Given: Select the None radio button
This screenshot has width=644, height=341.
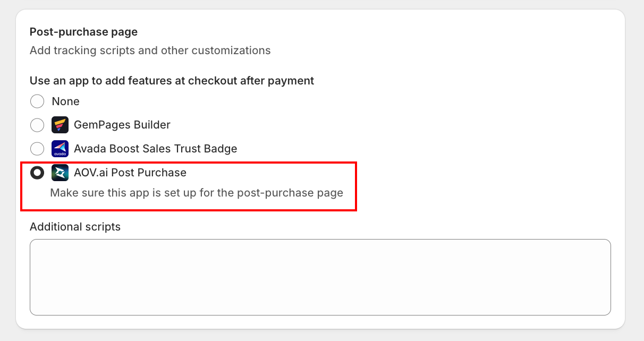Looking at the screenshot, I should 37,101.
